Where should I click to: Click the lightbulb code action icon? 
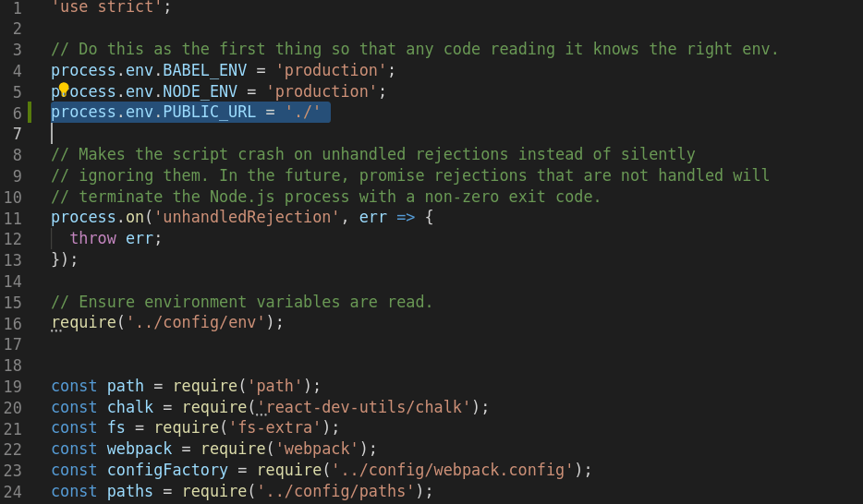point(64,90)
